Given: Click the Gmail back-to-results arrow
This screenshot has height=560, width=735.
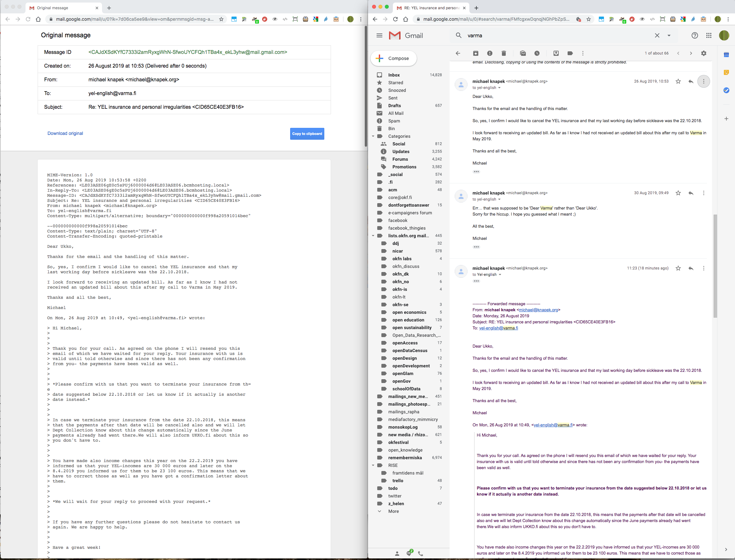Looking at the screenshot, I should (458, 53).
